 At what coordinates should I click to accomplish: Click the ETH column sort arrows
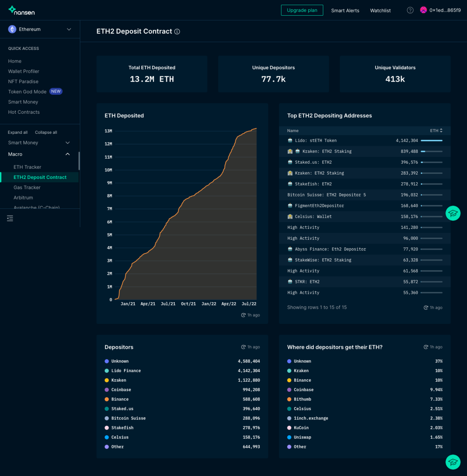(441, 130)
